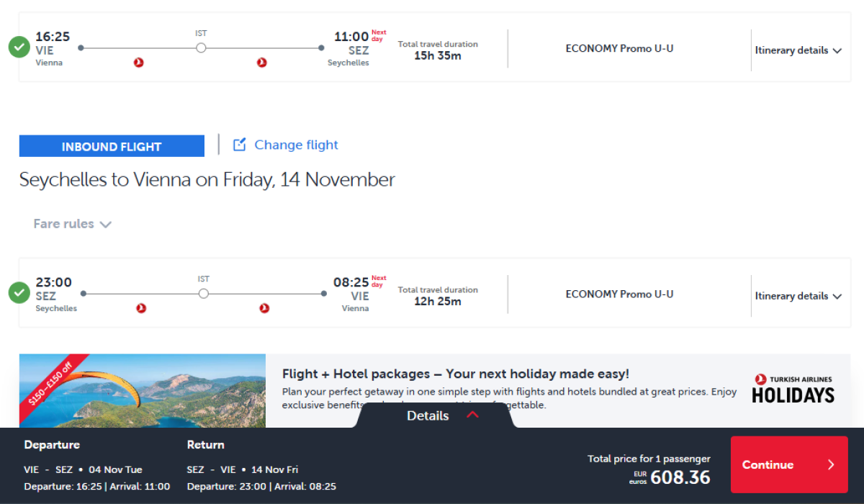Click the green checkmark on inbound Seychelles flight
Image resolution: width=864 pixels, height=504 pixels.
19,293
